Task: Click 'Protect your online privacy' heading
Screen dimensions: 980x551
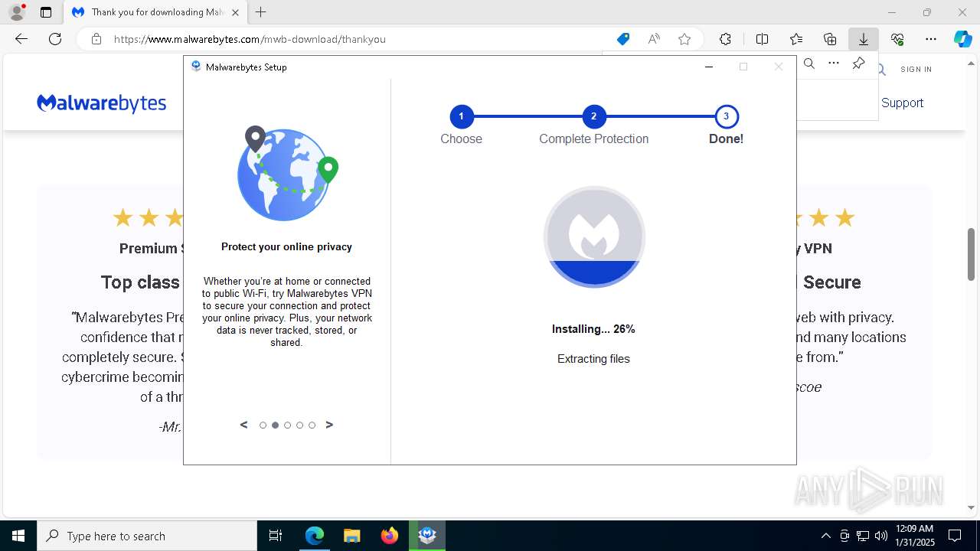Action: coord(286,246)
